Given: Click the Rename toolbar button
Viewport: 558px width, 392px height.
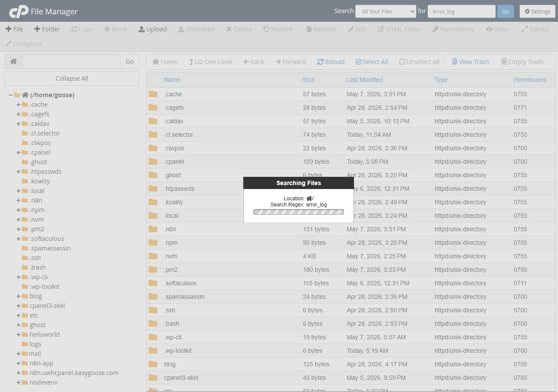Looking at the screenshot, I should click(321, 29).
